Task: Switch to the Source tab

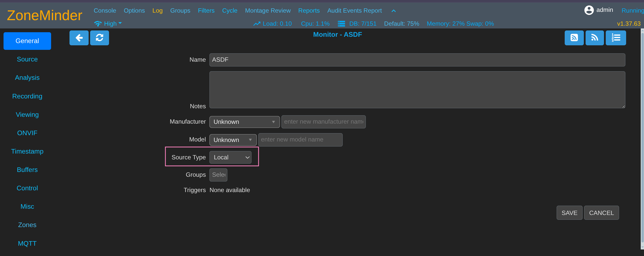Action: (x=27, y=59)
